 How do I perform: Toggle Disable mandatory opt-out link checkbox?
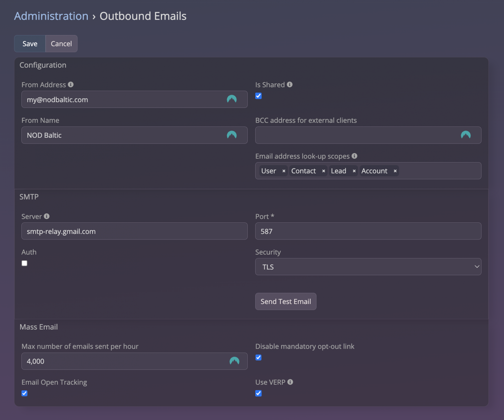[259, 357]
